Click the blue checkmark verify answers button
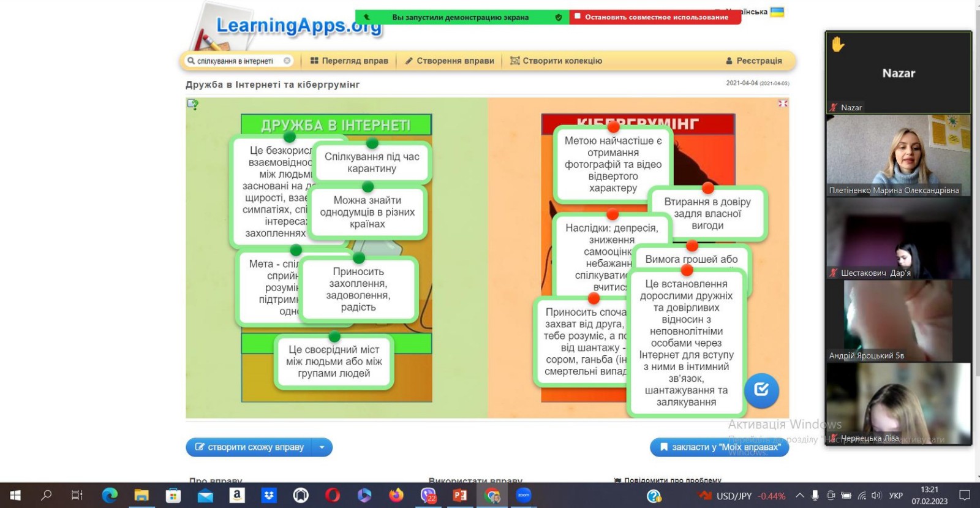 point(761,390)
